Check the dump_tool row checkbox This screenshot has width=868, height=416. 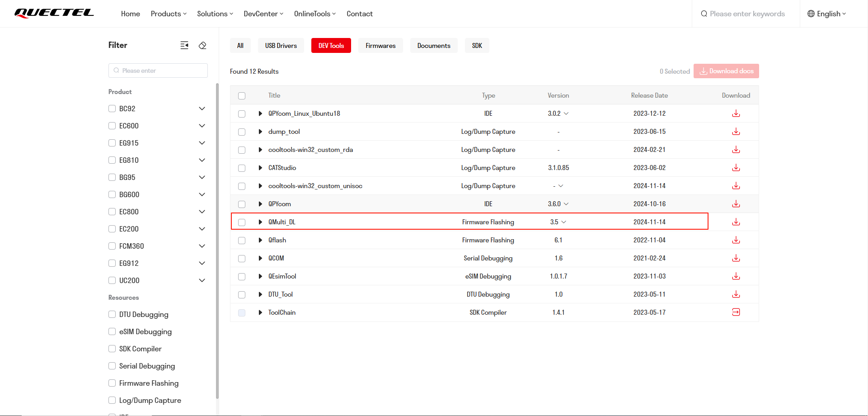coord(242,132)
